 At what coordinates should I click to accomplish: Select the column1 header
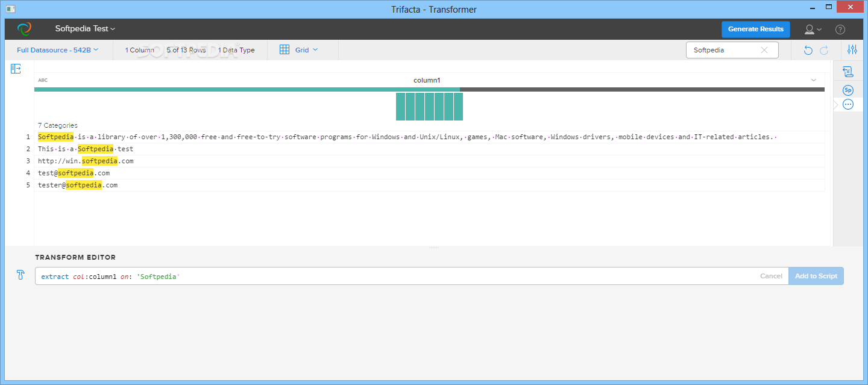[x=427, y=80]
